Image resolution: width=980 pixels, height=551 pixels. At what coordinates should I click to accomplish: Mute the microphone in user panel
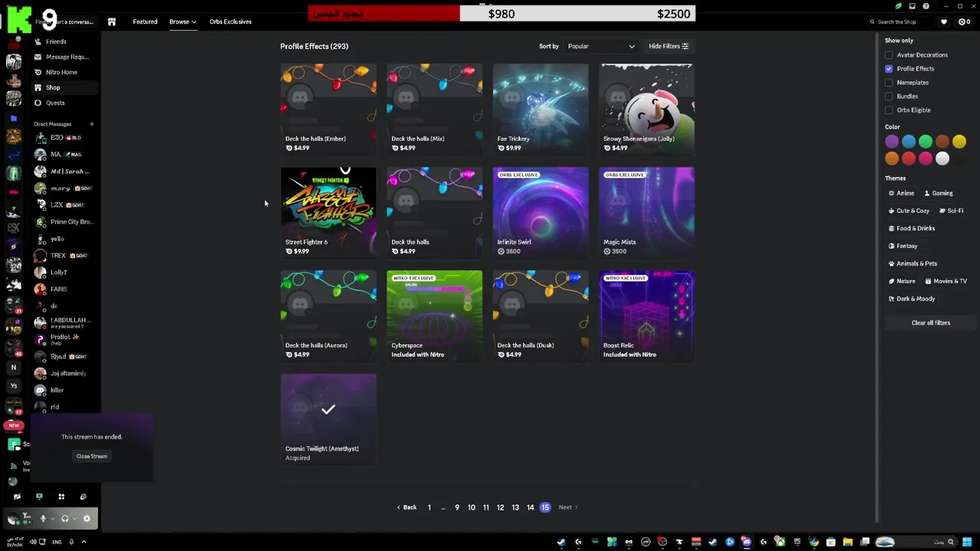[43, 519]
